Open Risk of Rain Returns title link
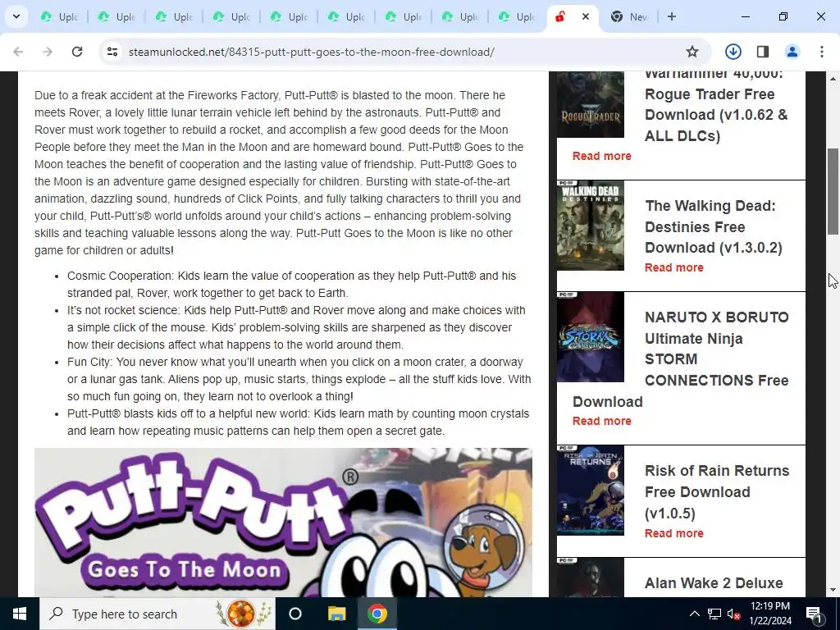The image size is (840, 630). [x=717, y=492]
